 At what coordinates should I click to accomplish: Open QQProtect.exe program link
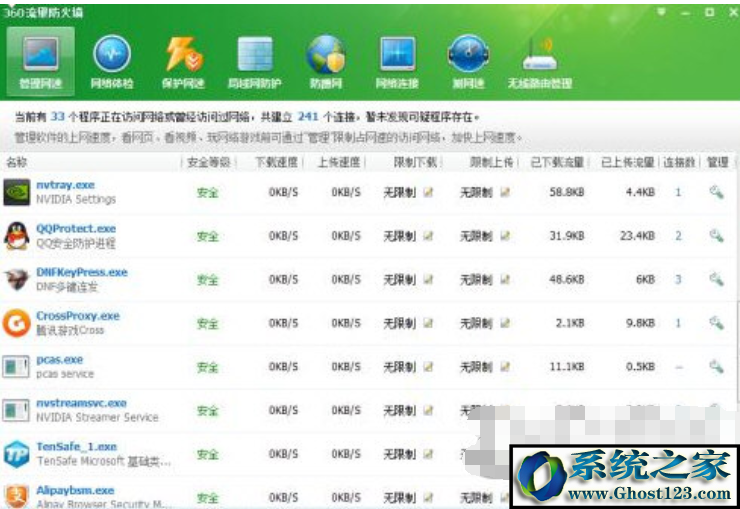76,229
